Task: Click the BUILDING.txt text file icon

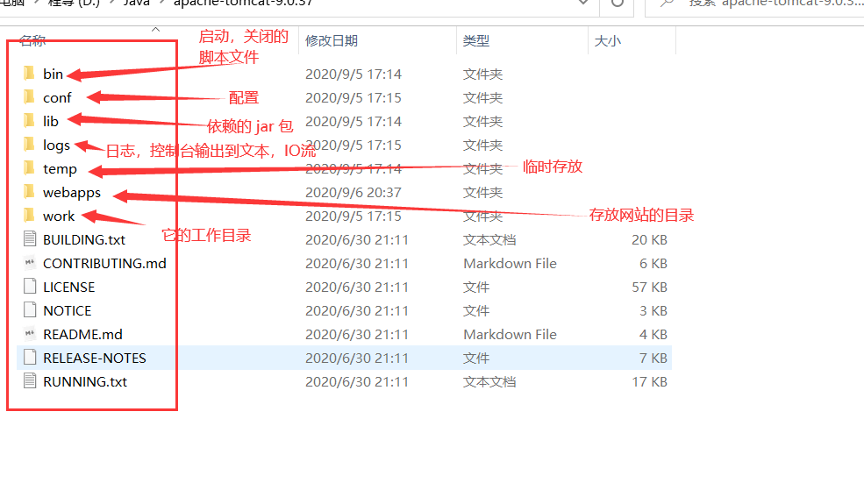Action: (x=30, y=239)
